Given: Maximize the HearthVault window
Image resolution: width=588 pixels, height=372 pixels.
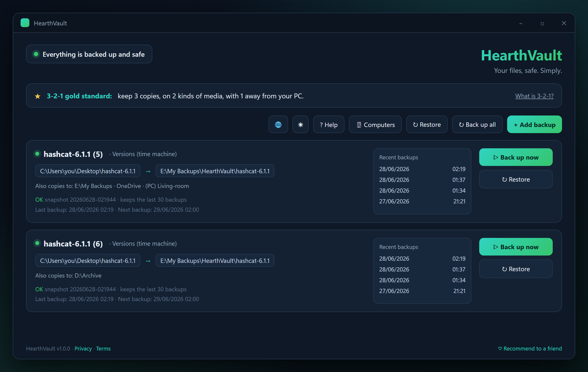Looking at the screenshot, I should pos(542,23).
